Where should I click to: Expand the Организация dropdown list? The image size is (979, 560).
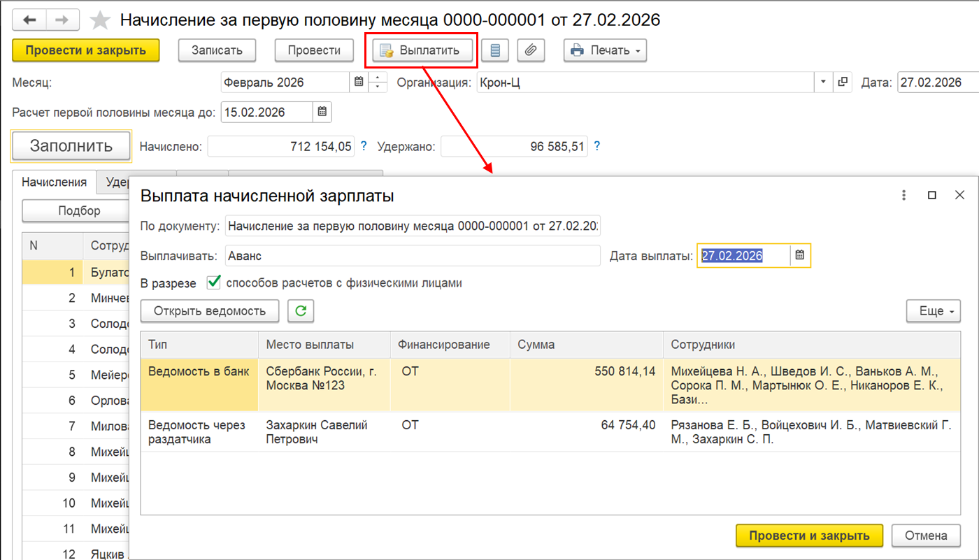click(823, 82)
